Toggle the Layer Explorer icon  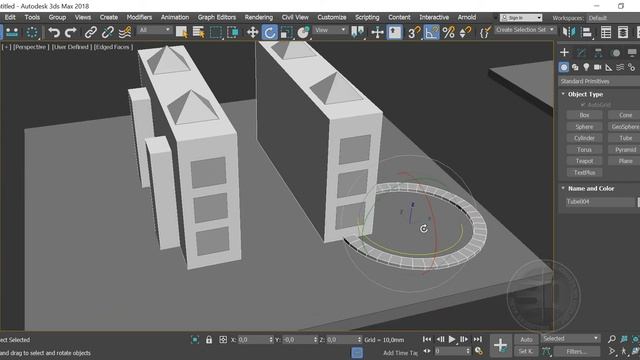(623, 32)
